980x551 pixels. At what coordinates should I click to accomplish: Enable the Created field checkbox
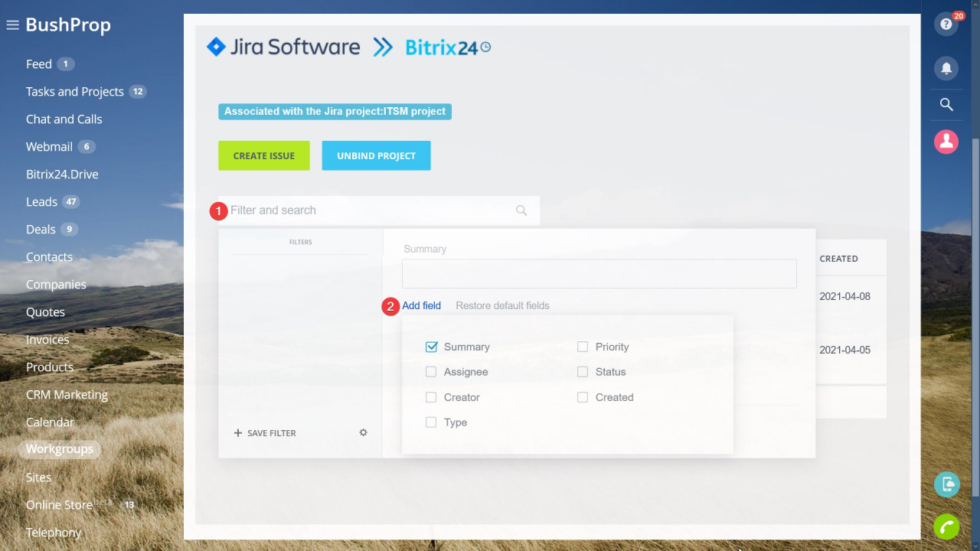[x=583, y=397]
